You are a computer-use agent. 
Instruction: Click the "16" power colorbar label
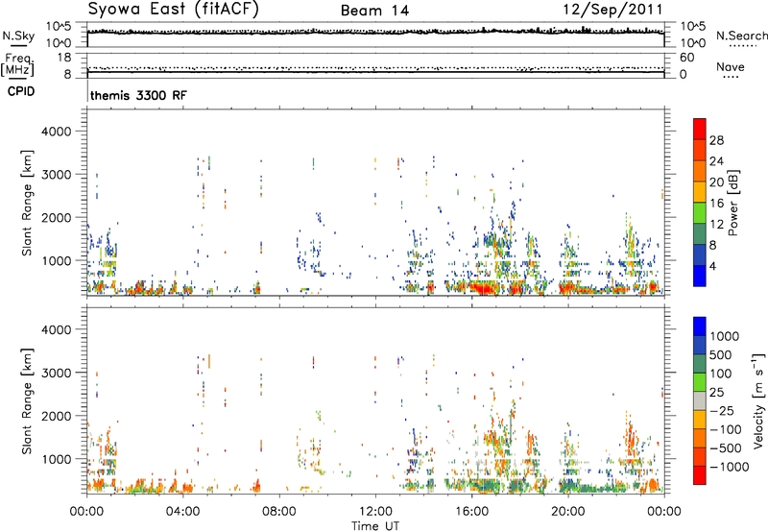716,204
